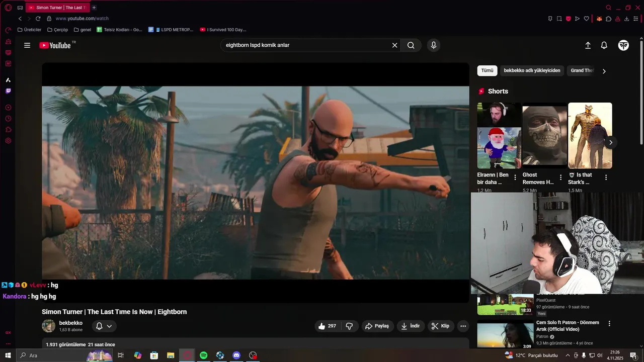Take a snapshot with the toolbar snapshot icon
Image resolution: width=644 pixels, height=362 pixels.
tap(559, 19)
